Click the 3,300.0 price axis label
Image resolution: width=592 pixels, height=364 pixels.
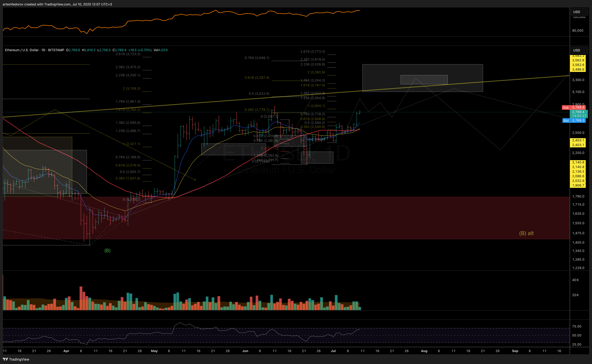pyautogui.click(x=578, y=80)
